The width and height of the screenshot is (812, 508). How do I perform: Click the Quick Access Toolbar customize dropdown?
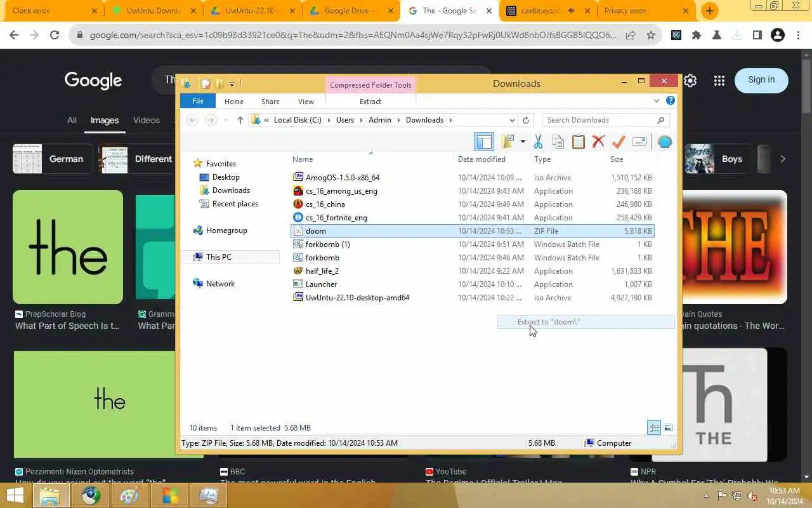point(232,84)
